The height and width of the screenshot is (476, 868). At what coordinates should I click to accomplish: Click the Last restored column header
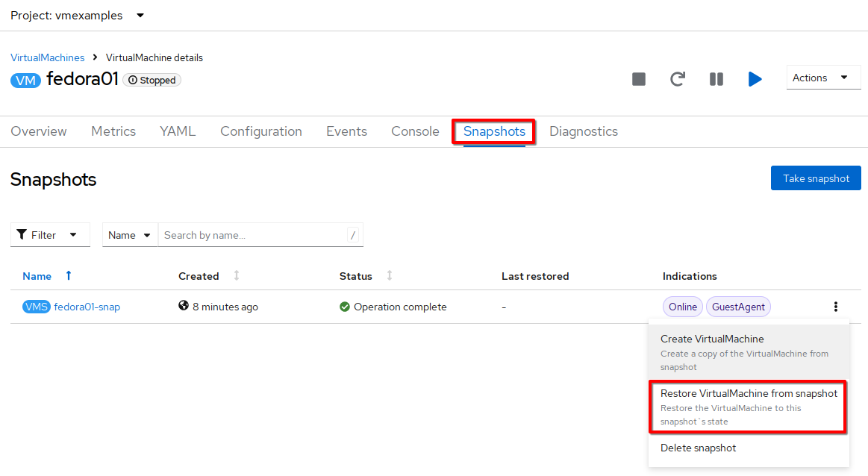point(535,276)
